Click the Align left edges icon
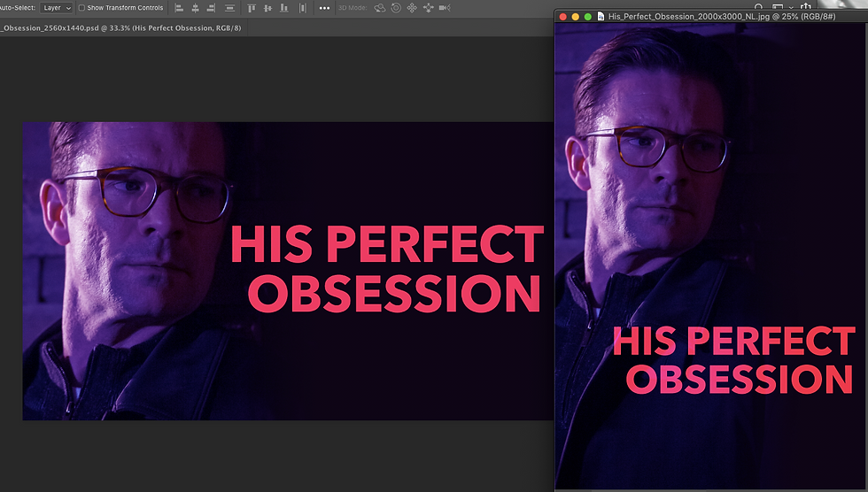This screenshot has width=868, height=492. 179,8
